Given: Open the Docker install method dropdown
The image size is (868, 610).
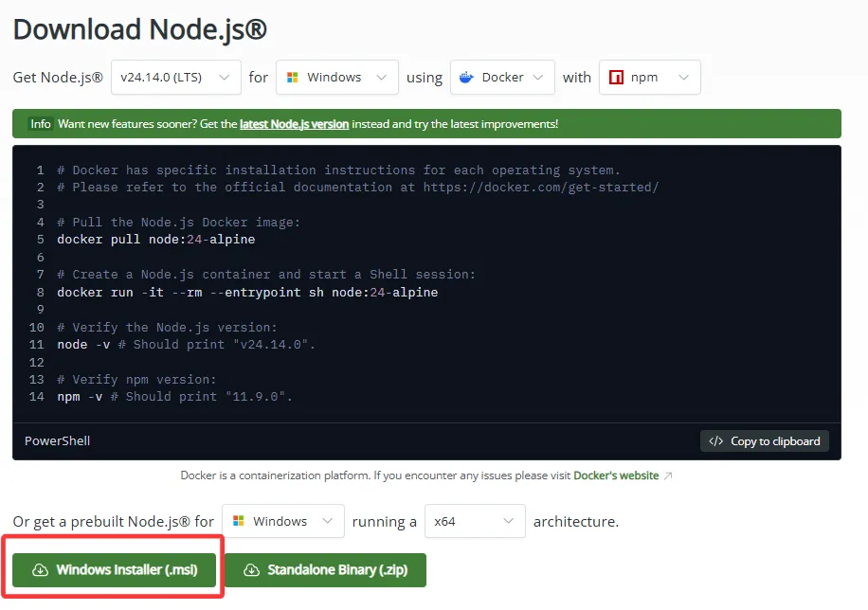Looking at the screenshot, I should coord(502,78).
